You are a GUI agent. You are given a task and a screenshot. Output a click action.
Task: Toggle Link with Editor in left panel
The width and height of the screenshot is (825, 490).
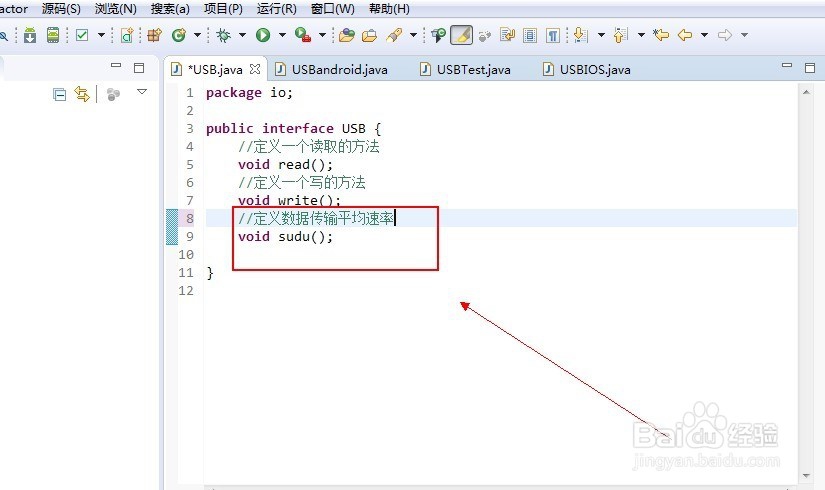[82, 95]
